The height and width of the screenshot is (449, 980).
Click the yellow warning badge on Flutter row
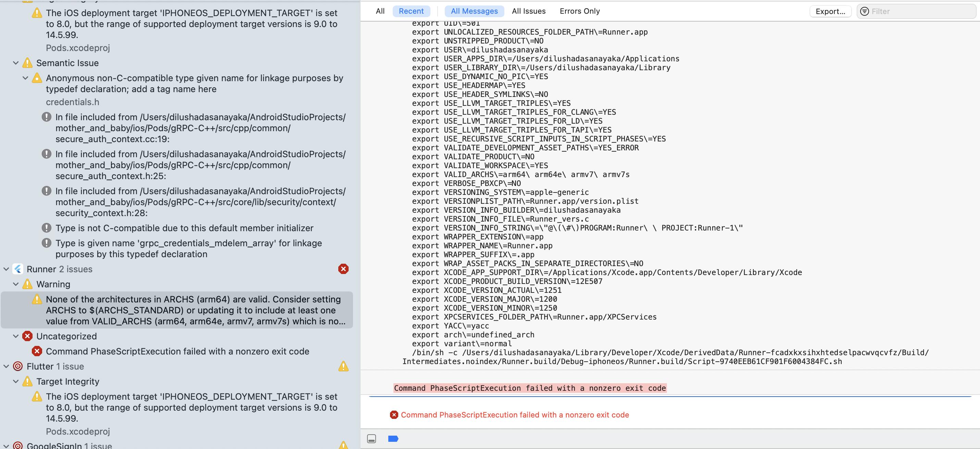pyautogui.click(x=343, y=366)
